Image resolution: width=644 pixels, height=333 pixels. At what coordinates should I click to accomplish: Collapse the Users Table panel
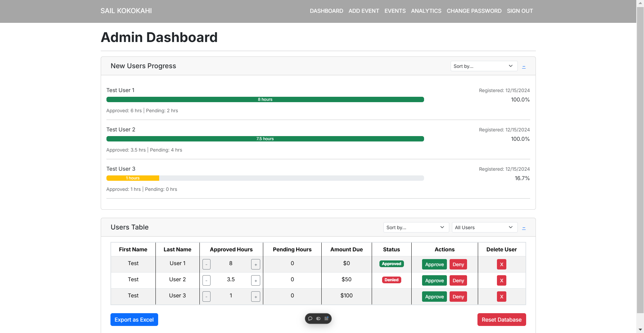tap(524, 228)
